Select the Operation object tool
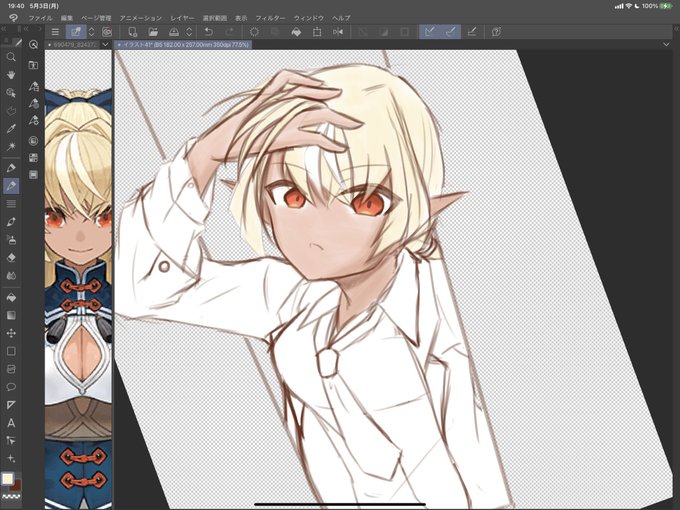The image size is (680, 510). pyautogui.click(x=11, y=93)
